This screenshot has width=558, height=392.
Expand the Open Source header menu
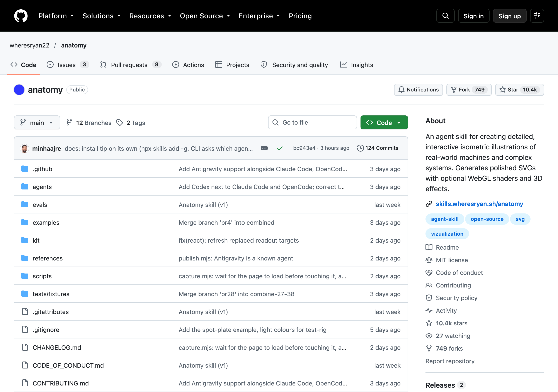click(x=205, y=16)
